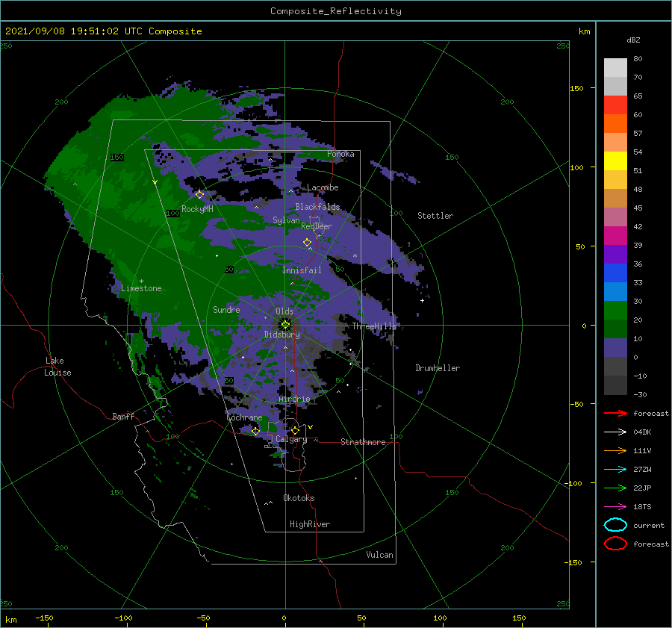Screen dimensions: 672x628
Task: Click the 04DK legend label
Action: click(642, 432)
